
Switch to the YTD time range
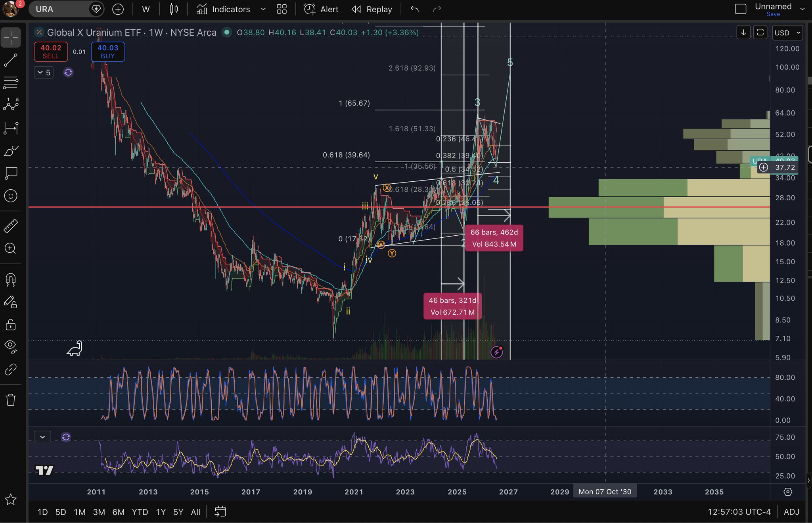point(140,512)
